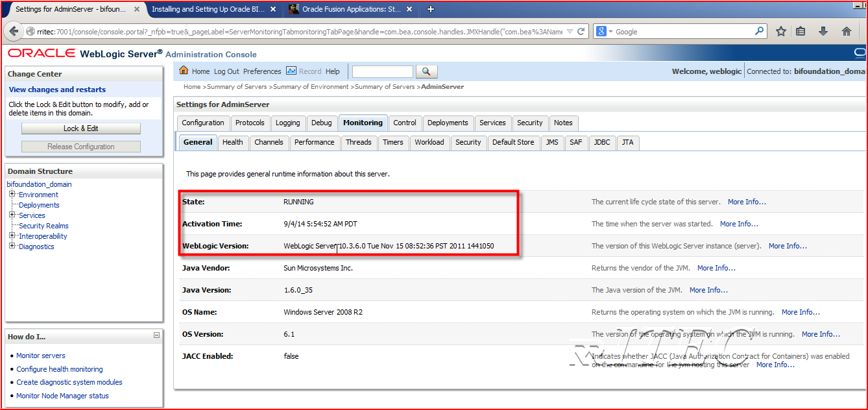Select the Default Store subtab

tap(513, 142)
